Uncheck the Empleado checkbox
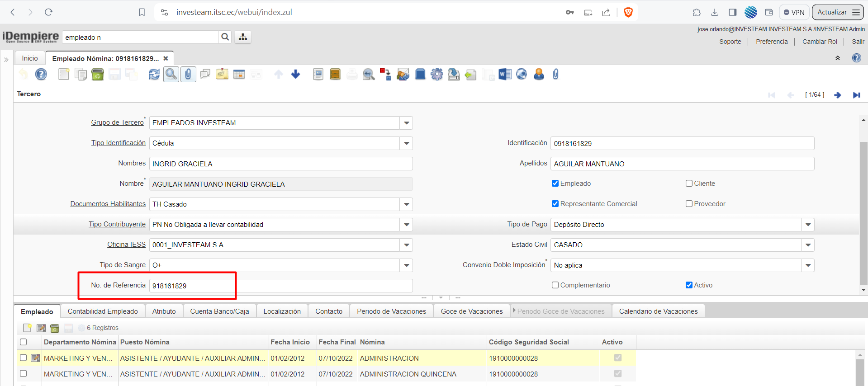 555,184
